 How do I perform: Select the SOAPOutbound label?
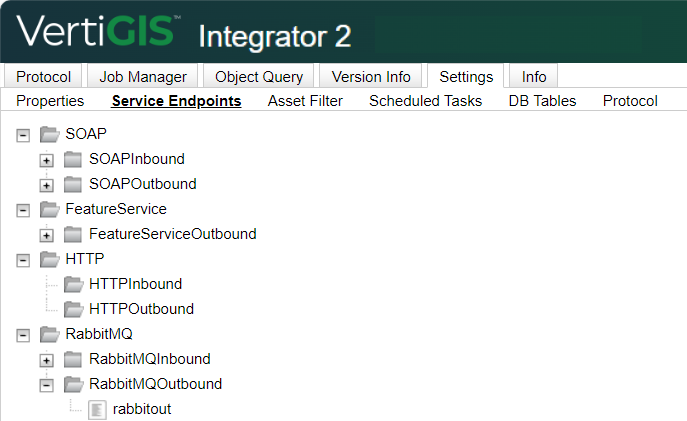(x=143, y=184)
